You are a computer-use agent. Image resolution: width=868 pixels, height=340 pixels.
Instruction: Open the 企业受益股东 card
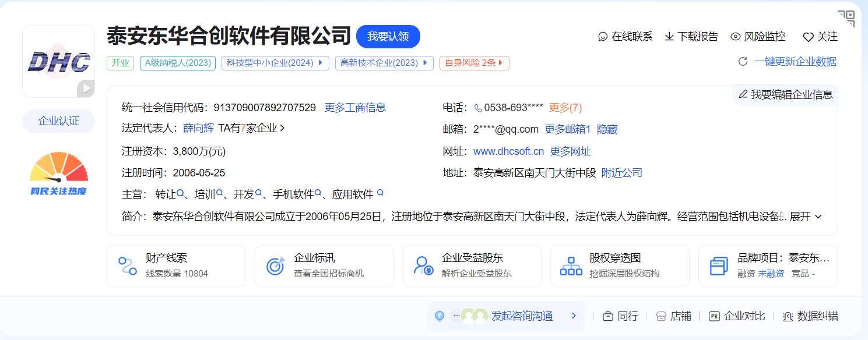[472, 265]
